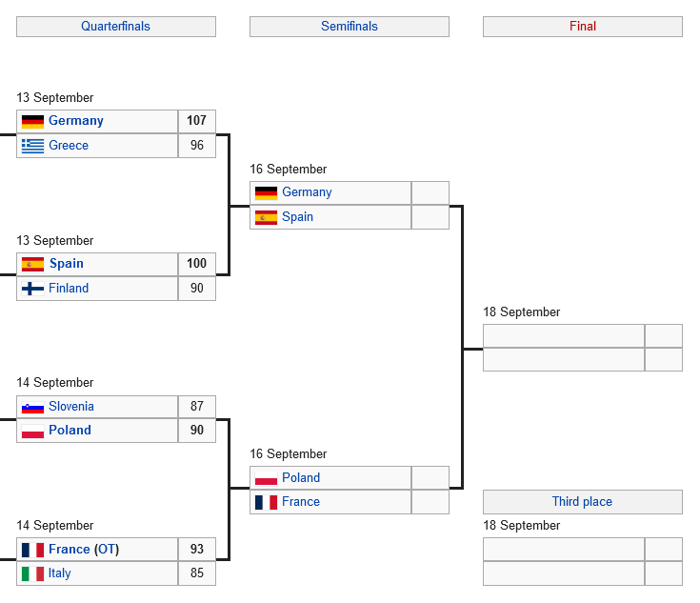This screenshot has height=603, width=700.
Task: Open the Quarterfinals header link
Action: [x=115, y=27]
